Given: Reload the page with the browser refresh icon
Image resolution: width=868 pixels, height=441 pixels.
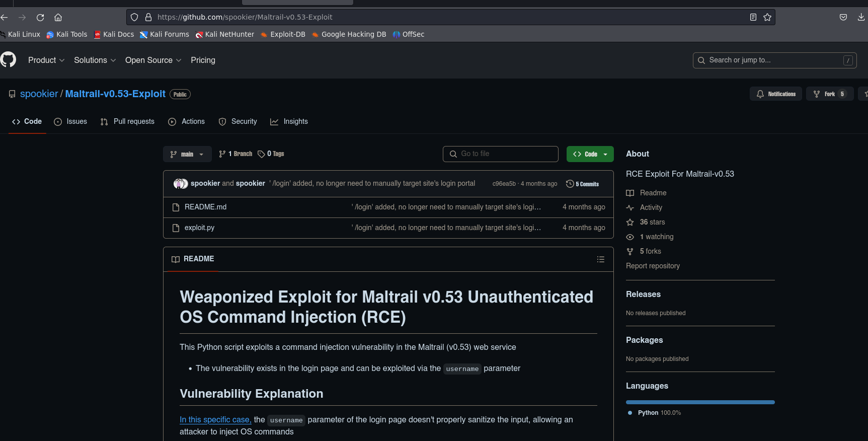Looking at the screenshot, I should click(x=40, y=17).
